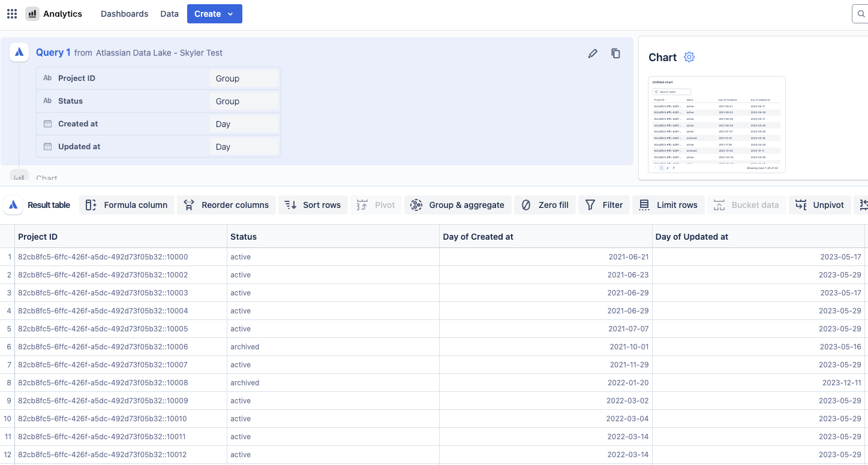Image resolution: width=868 pixels, height=465 pixels.
Task: Select the 2022-03-02 created date cell
Action: (546, 401)
